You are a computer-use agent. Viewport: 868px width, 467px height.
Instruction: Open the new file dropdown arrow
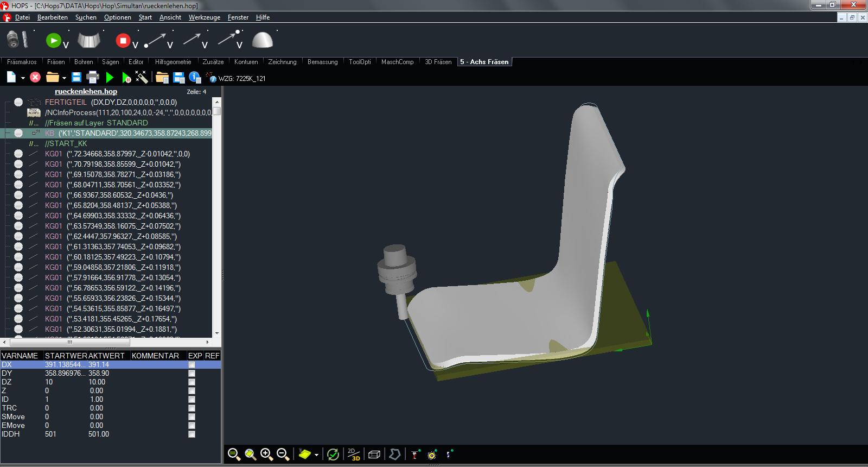(x=23, y=78)
